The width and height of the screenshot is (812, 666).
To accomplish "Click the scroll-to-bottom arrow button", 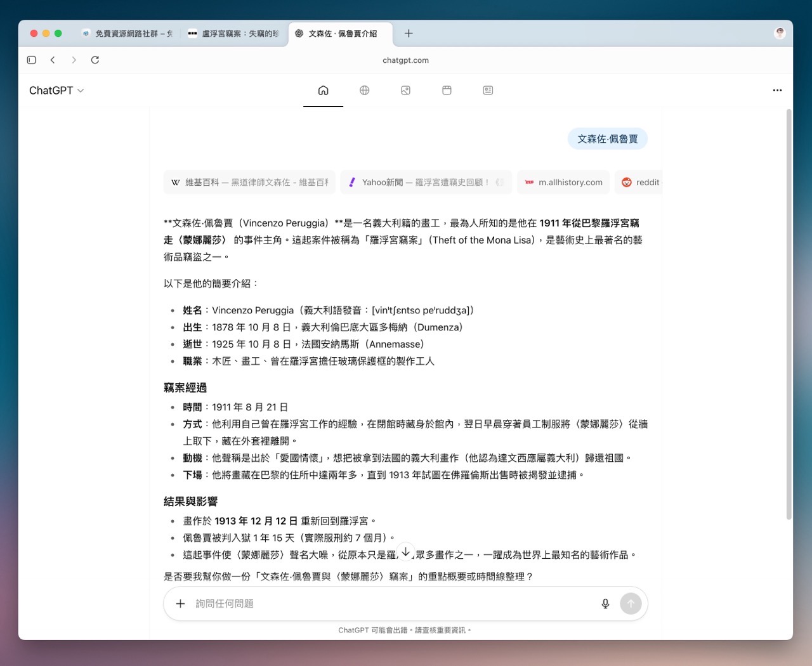I will coord(406,552).
